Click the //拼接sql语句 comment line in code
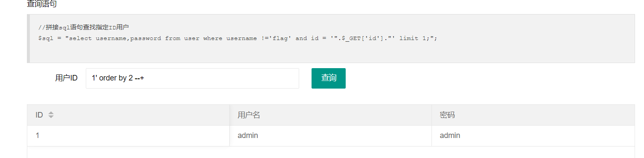Screen dimensions: 644x158 tap(84, 28)
